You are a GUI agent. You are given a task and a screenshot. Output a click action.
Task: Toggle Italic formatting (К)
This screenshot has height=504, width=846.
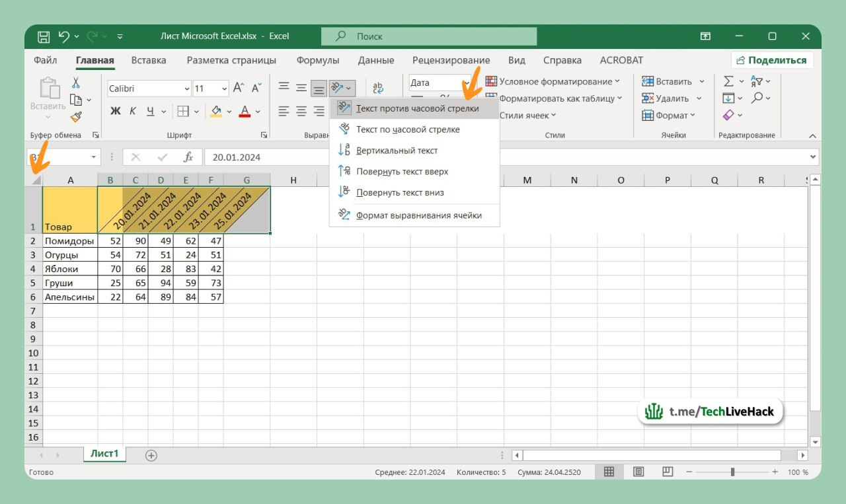coord(133,111)
